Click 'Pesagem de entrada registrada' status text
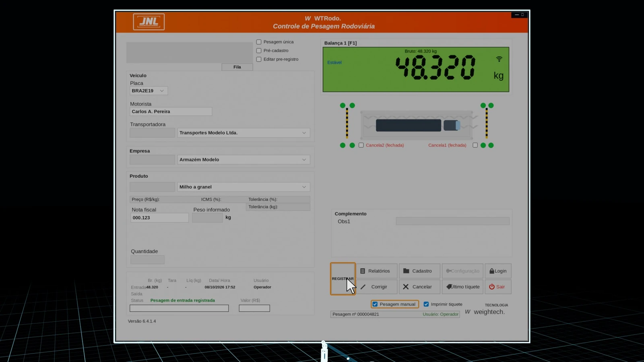This screenshot has width=644, height=362. 182,300
